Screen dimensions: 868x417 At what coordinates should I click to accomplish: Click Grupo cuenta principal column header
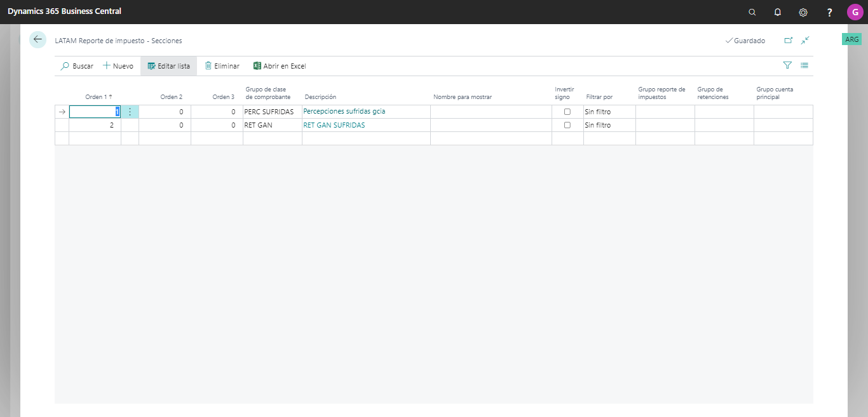click(775, 93)
